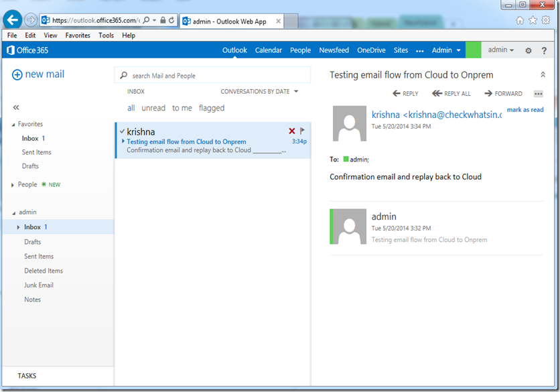Image resolution: width=560 pixels, height=392 pixels.
Task: Click the admin avatar in conversation
Action: pos(349,226)
